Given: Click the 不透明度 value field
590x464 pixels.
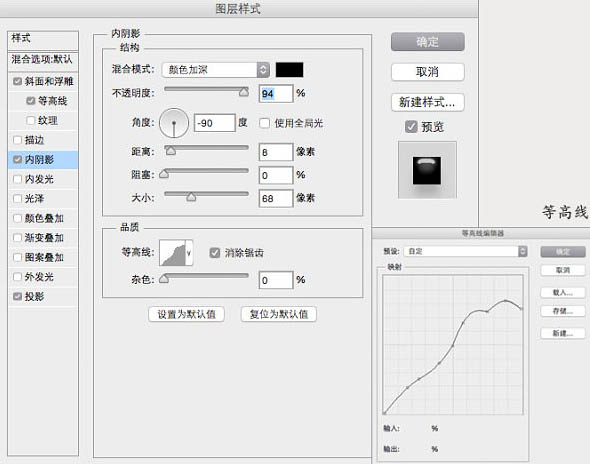Looking at the screenshot, I should (276, 94).
